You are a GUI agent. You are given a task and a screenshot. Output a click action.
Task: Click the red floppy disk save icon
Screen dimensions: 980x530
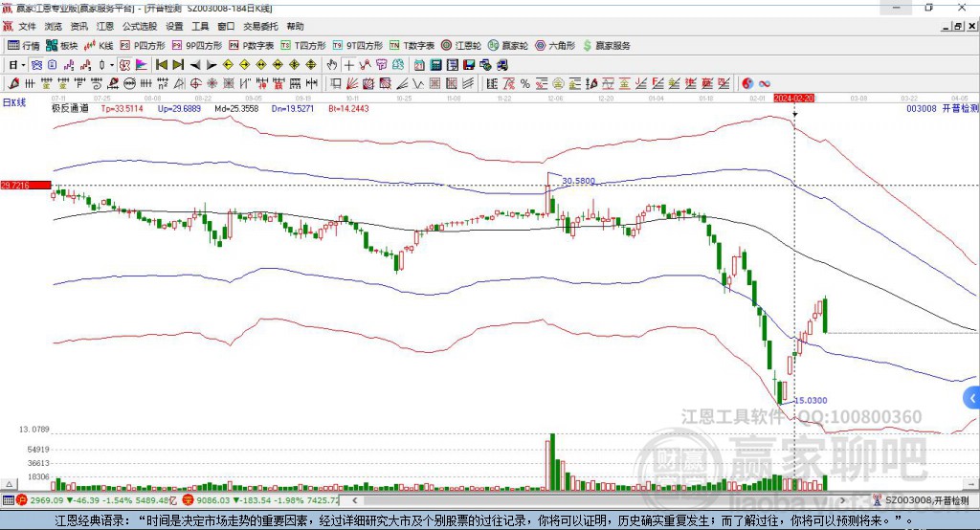point(469,65)
